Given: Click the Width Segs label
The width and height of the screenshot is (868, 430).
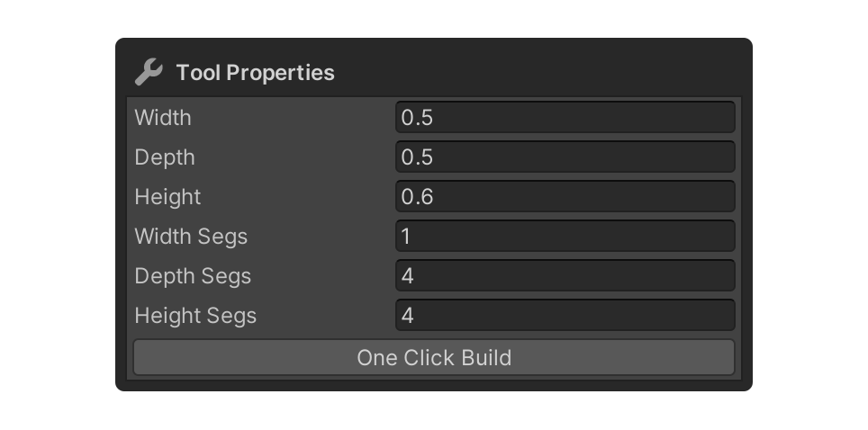Looking at the screenshot, I should [x=191, y=237].
